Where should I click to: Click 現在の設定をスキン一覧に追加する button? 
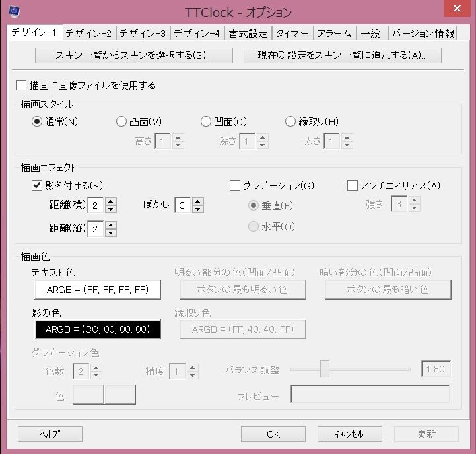coord(343,55)
